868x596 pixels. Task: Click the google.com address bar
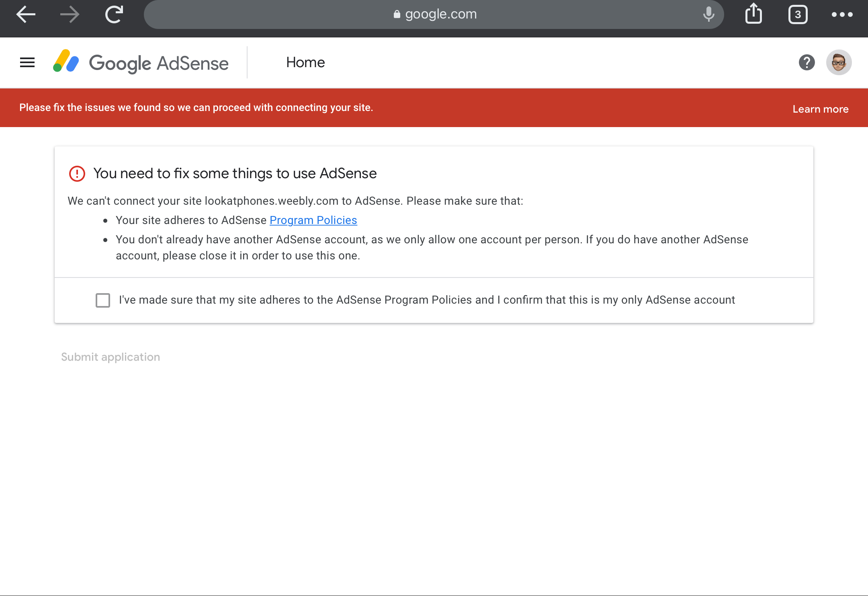click(434, 14)
